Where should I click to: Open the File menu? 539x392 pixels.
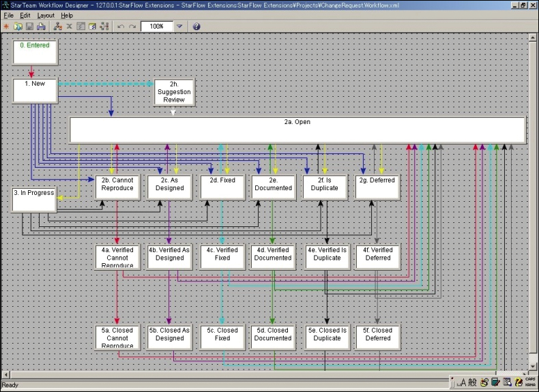pos(9,16)
